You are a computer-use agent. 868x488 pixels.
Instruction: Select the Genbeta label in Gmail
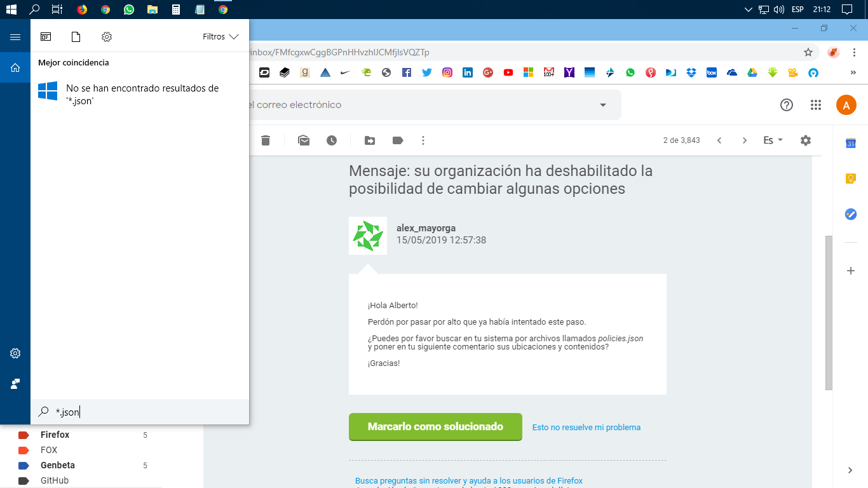[57, 466]
